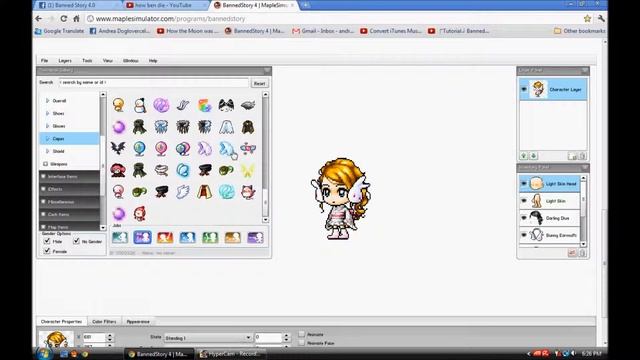Screen dimensions: 640x360
Task: Enable the Animate checkbox
Action: (302, 334)
